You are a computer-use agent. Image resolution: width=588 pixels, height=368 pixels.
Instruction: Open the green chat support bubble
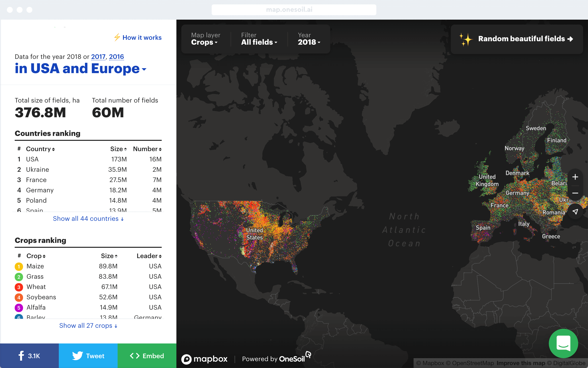click(563, 343)
